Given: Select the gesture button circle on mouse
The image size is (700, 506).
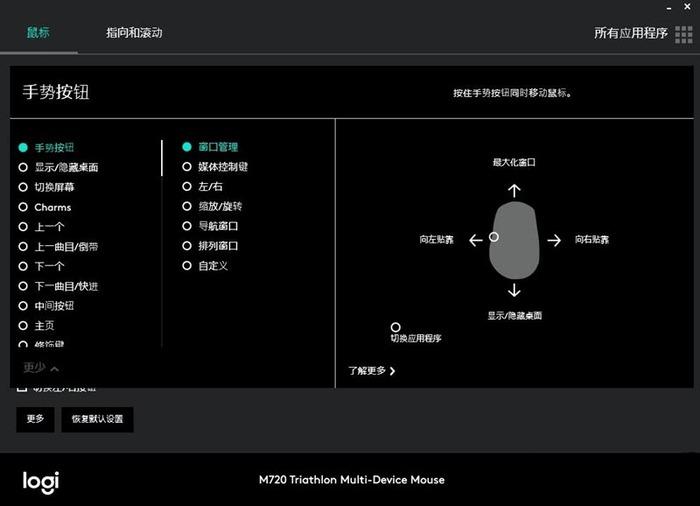Looking at the screenshot, I should (x=493, y=237).
